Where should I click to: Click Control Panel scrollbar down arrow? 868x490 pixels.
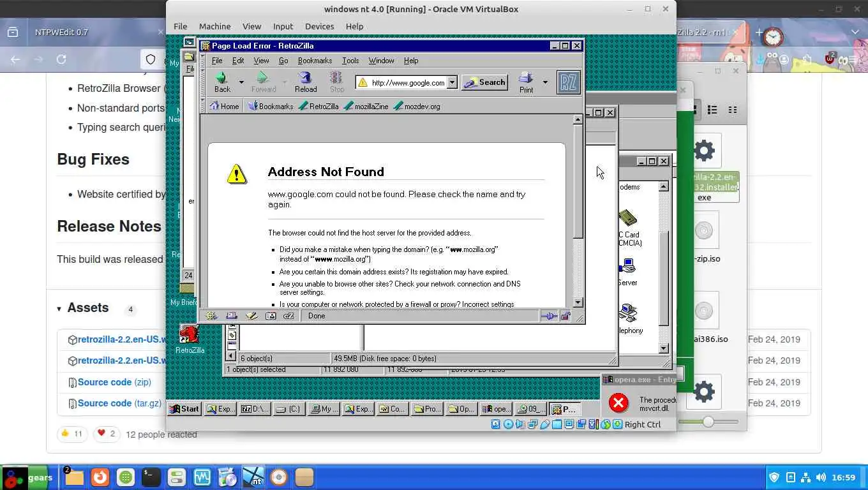click(664, 348)
